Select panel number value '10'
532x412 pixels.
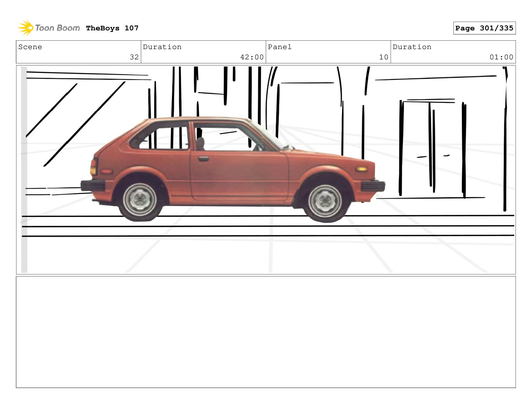384,57
